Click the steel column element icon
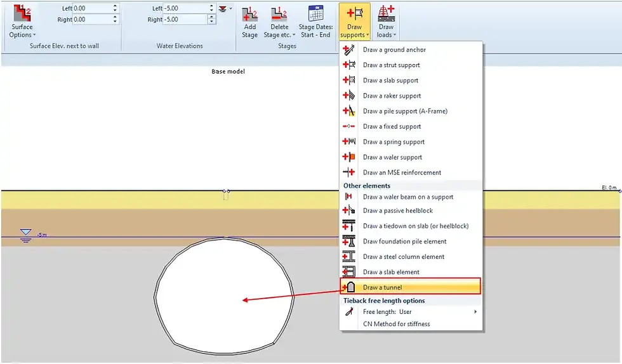 pyautogui.click(x=348, y=257)
